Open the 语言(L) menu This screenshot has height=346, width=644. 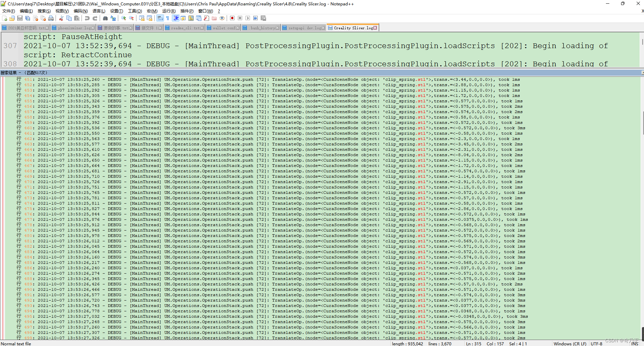coord(99,11)
